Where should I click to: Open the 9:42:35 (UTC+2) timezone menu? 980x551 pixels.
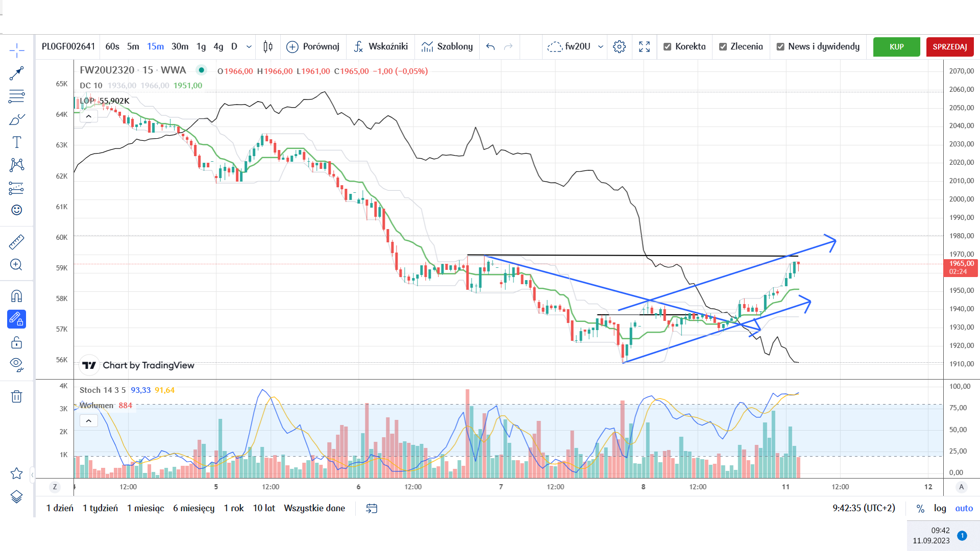(x=864, y=508)
